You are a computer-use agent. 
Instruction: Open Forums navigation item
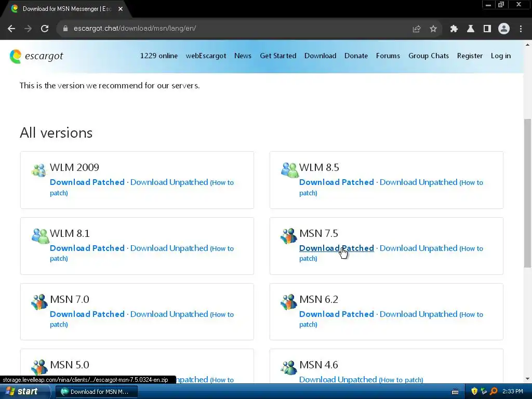pyautogui.click(x=388, y=56)
